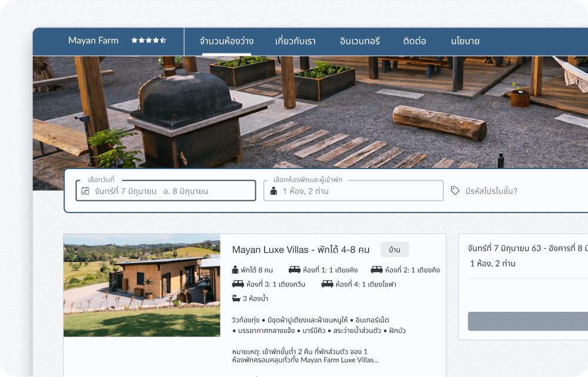This screenshot has height=377, width=588.
Task: Click the bathtub icon beside 3 ห้องน้ำ
Action: [236, 298]
